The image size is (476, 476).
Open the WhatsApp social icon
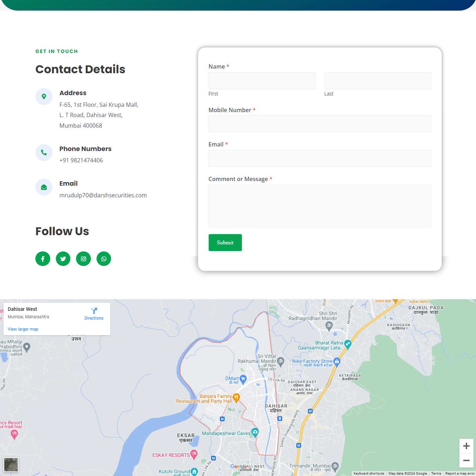pos(104,259)
